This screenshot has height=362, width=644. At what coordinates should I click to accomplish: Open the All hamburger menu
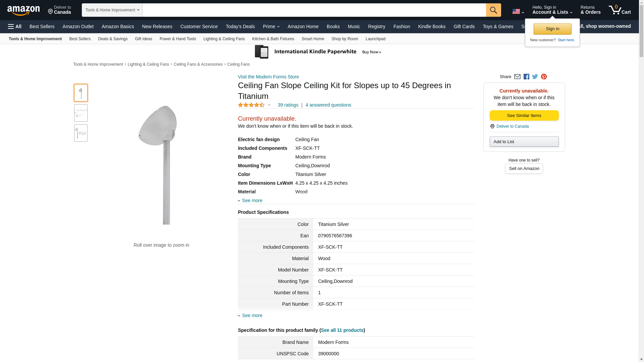15,26
